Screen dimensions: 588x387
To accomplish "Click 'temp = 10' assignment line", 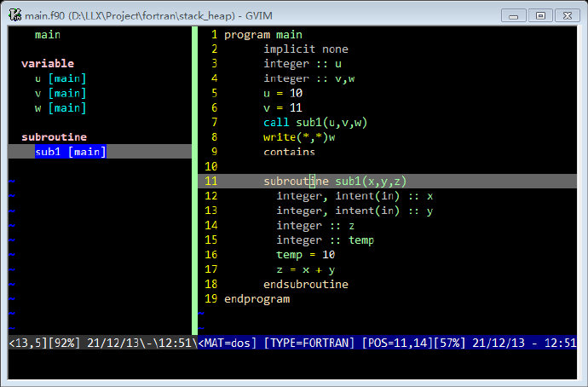I will [306, 255].
